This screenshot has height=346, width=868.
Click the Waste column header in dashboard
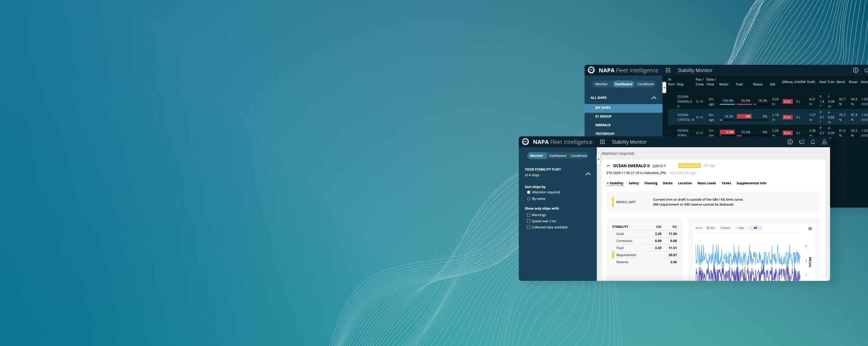coord(757,84)
